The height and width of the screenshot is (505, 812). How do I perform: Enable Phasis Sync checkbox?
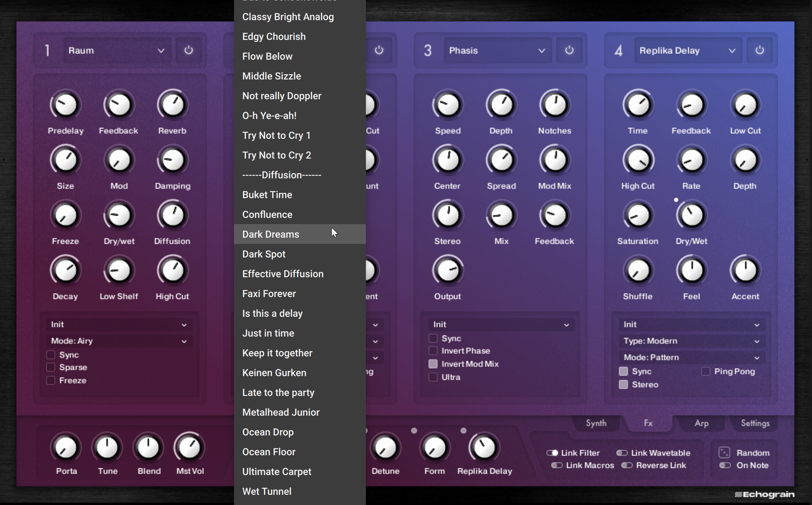(433, 338)
